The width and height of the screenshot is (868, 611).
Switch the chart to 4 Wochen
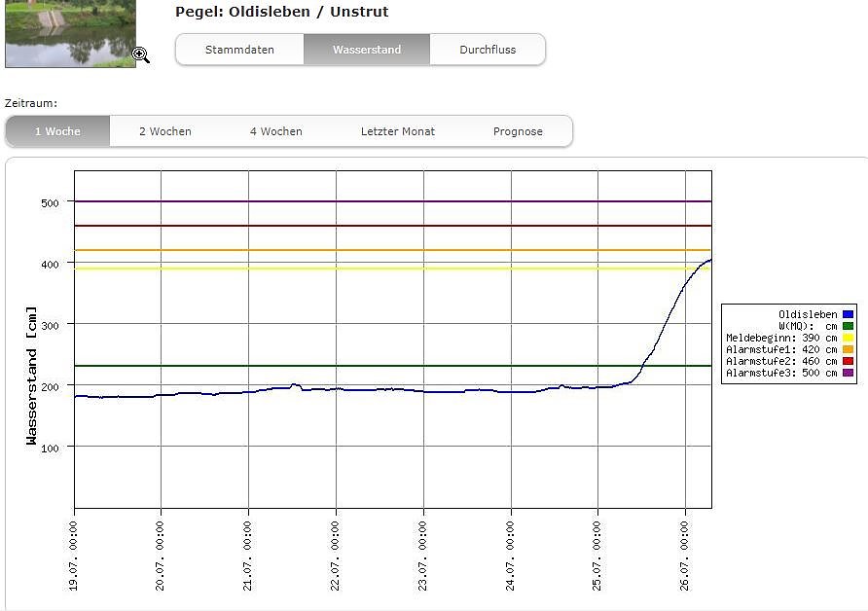tap(275, 131)
